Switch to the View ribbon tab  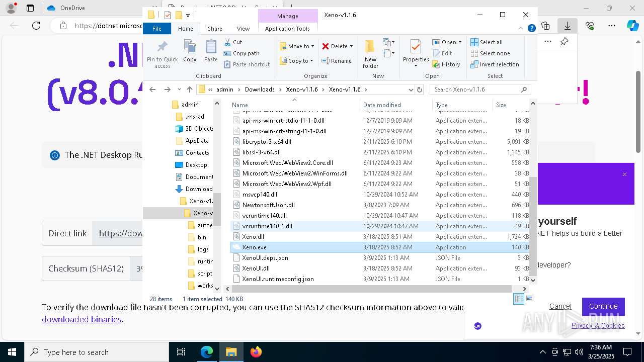243,29
